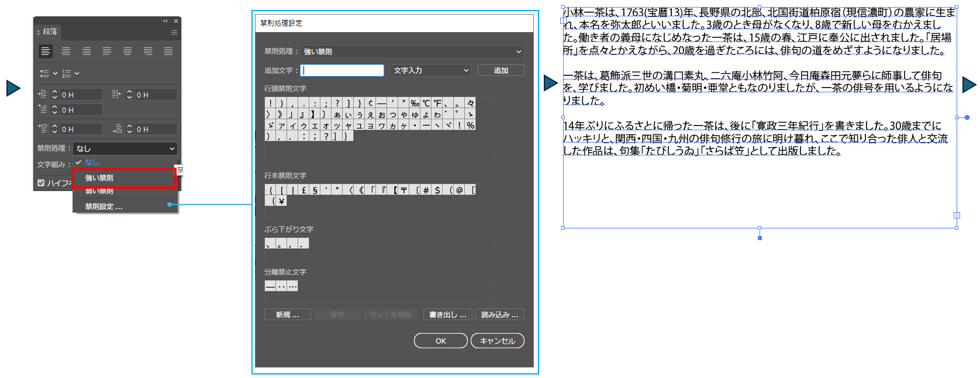This screenshot has height=378, width=980.
Task: Select the あ character cell
Action: pos(337,114)
